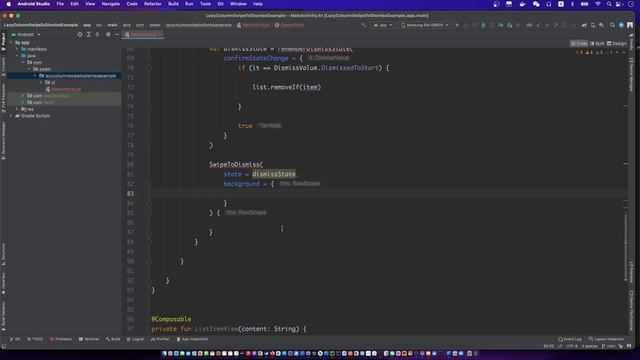Click the Git commit checkmark icon
The width and height of the screenshot is (640, 360).
coord(547,25)
